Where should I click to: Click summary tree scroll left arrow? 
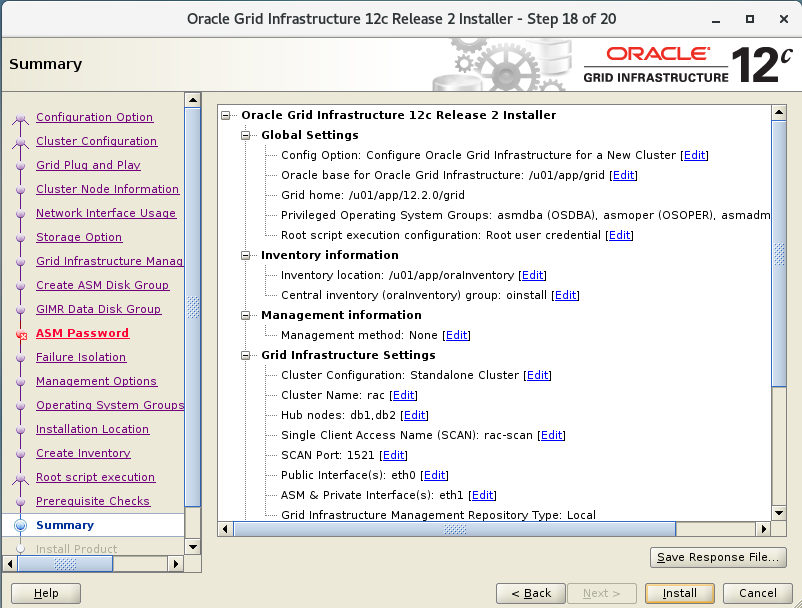pos(226,529)
